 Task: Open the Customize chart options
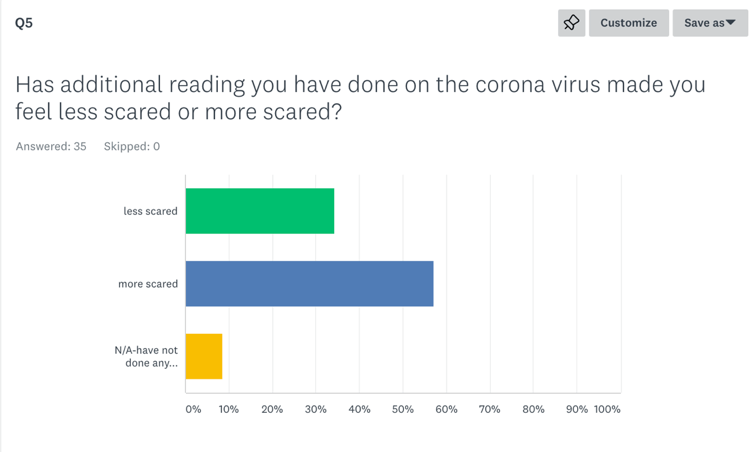click(628, 23)
